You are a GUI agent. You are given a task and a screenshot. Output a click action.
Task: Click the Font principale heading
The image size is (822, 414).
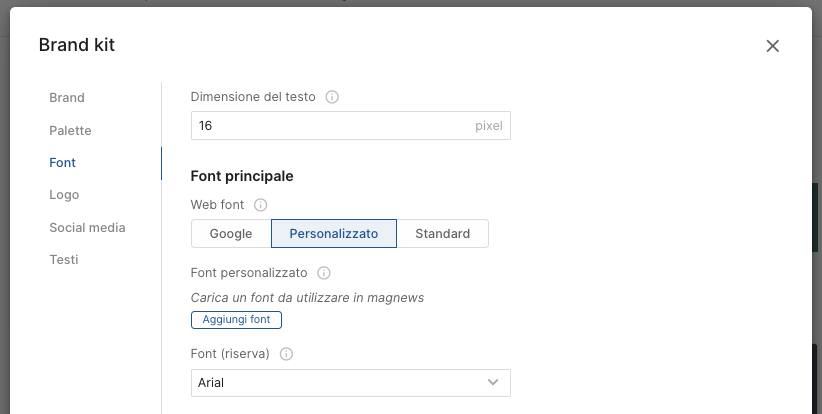click(242, 176)
